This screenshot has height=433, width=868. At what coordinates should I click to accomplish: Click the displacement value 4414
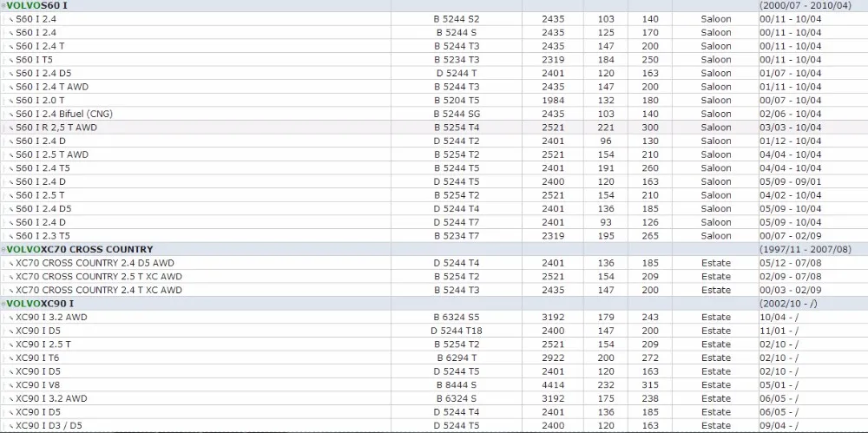click(x=553, y=385)
